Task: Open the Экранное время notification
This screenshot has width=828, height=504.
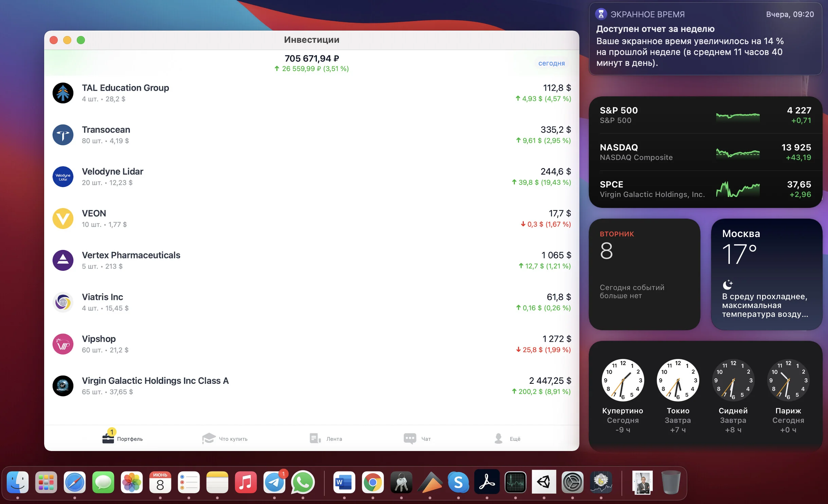Action: coord(705,39)
